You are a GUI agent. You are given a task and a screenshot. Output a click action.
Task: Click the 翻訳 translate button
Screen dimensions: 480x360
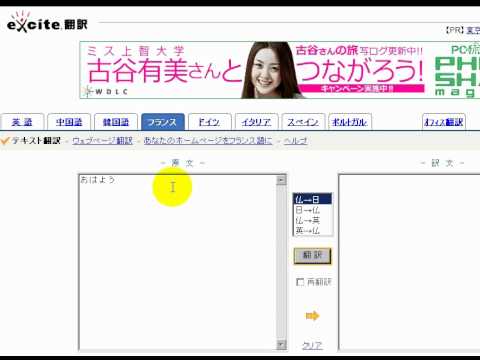(313, 256)
